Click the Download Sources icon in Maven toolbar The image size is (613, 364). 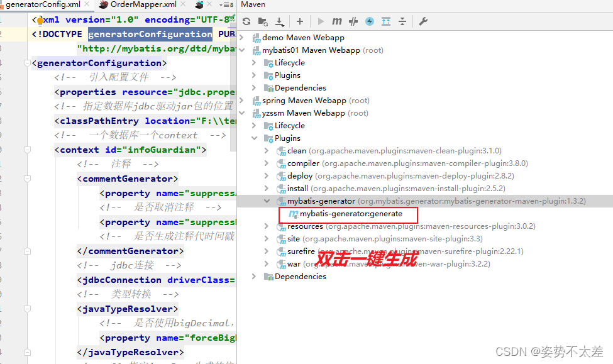280,22
